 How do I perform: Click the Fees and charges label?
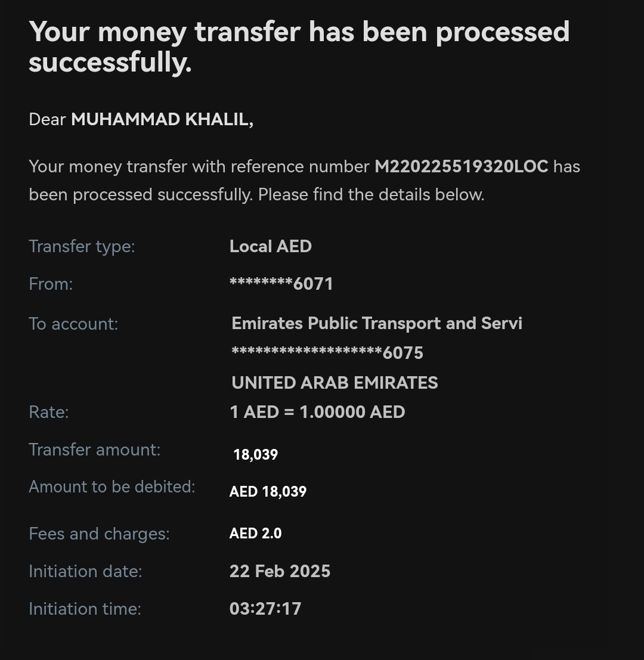click(99, 534)
